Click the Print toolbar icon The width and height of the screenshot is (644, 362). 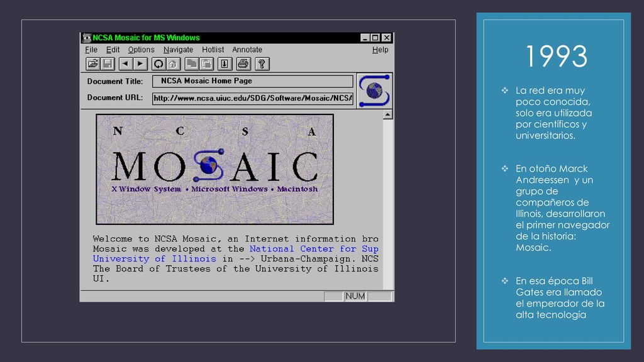coord(243,64)
